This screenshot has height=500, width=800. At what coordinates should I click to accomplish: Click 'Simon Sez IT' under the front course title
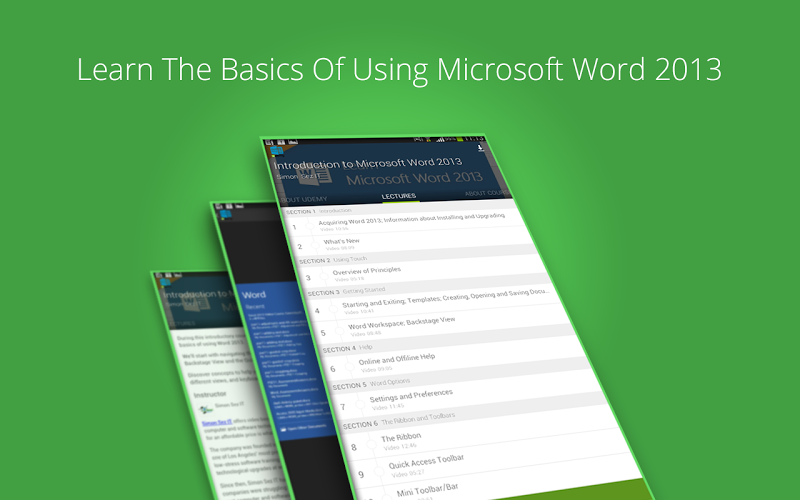(x=299, y=176)
